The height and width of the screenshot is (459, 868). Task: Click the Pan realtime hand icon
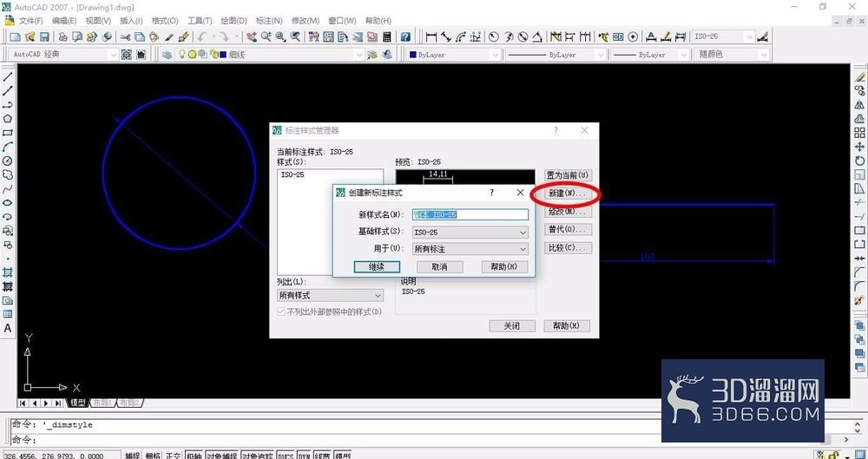(252, 37)
